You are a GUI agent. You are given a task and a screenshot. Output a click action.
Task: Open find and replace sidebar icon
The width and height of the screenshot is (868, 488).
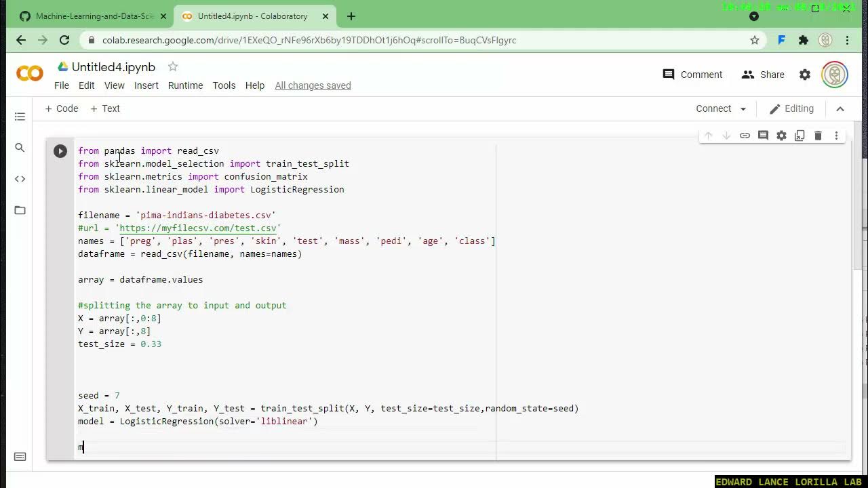pyautogui.click(x=20, y=148)
